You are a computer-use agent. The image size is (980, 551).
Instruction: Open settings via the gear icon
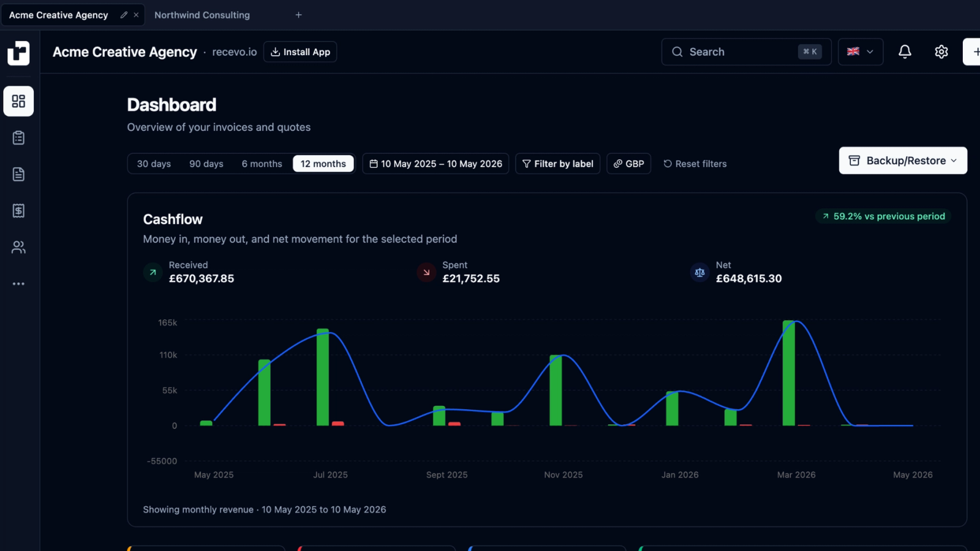click(x=941, y=52)
